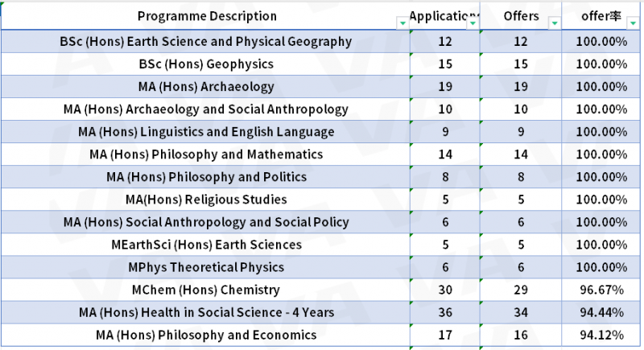Select the MA(Hons) Religious Studies cell
The image size is (644, 350).
click(x=205, y=200)
